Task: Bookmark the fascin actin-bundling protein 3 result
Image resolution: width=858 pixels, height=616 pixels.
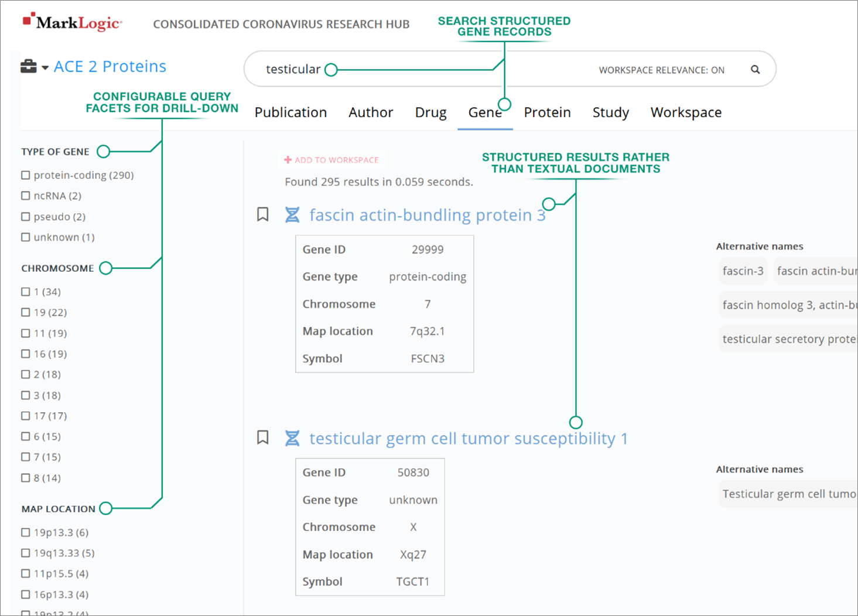Action: (x=262, y=214)
